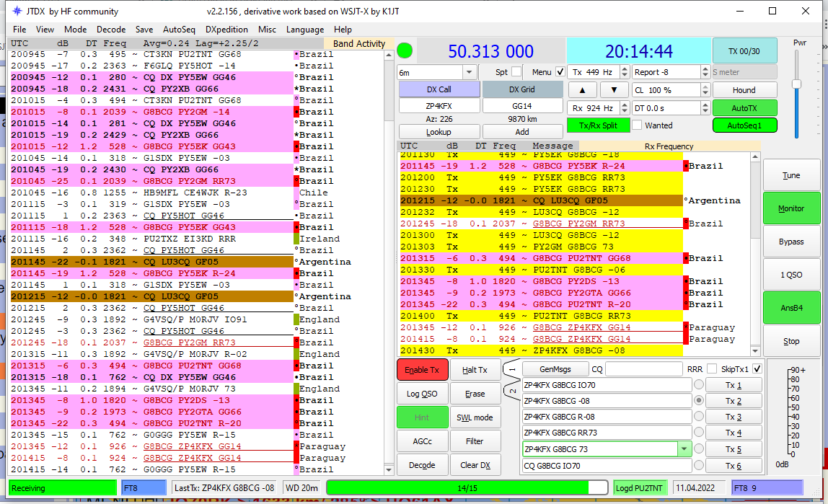The width and height of the screenshot is (828, 504).
Task: Open the AutoSeq menu
Action: click(x=179, y=30)
